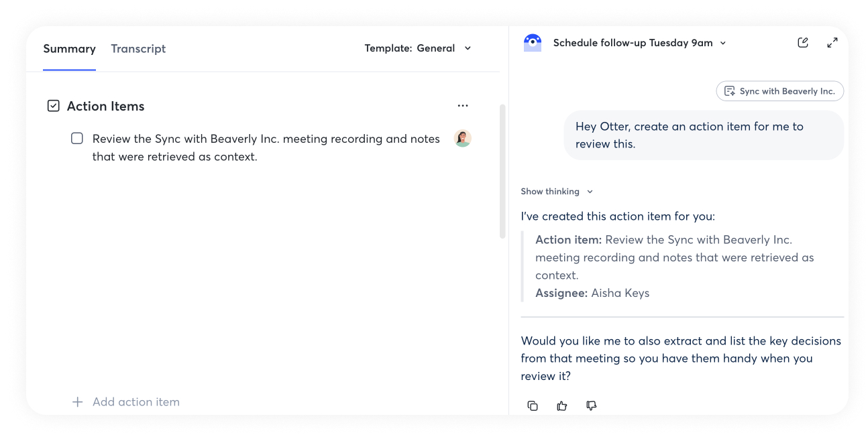
Task: Toggle the Action Items section checkbox icon
Action: (x=54, y=106)
